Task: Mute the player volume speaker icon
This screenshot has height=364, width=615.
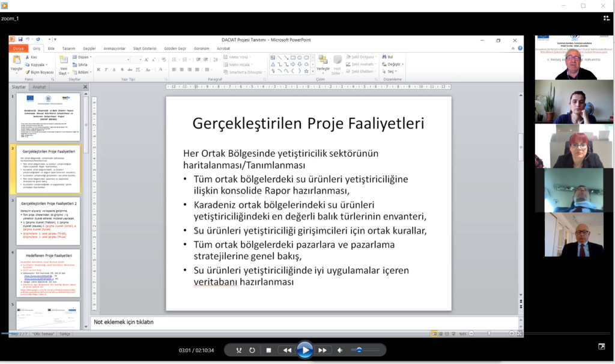Action: click(x=340, y=350)
